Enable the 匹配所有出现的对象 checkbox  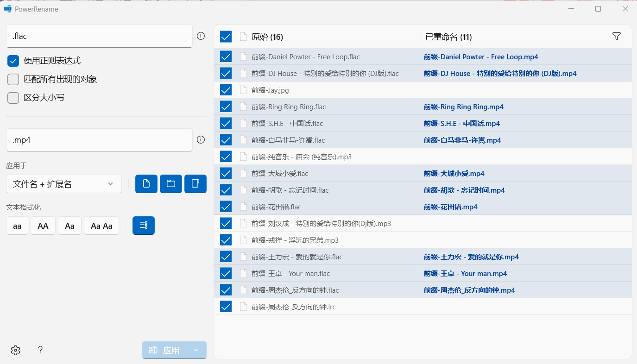click(13, 79)
